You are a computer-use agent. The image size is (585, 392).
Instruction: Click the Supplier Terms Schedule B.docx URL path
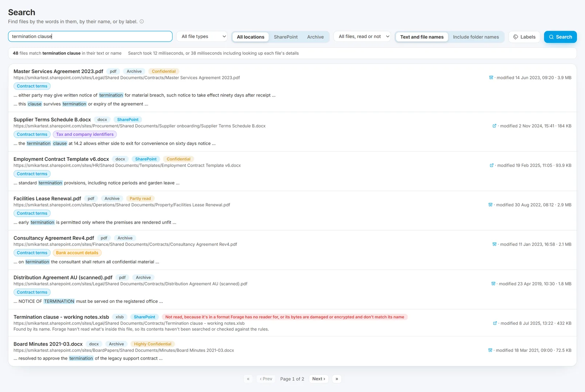tap(140, 126)
